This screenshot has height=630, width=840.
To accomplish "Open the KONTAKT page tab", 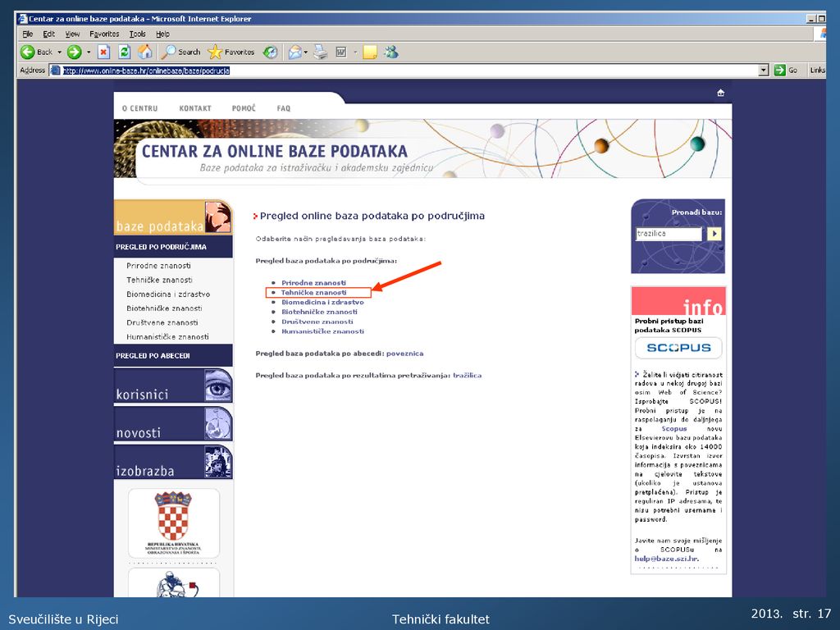I will tap(195, 108).
